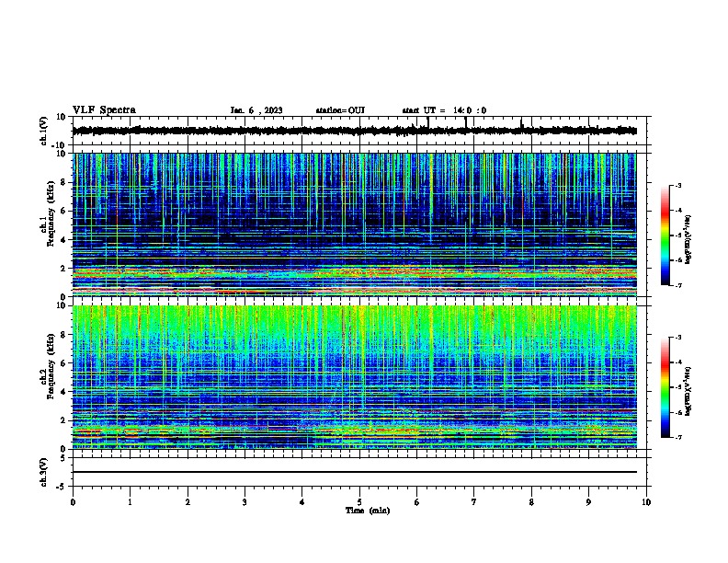Click time axis tick label "1"
Screen dimensions: 728x563
130,501
